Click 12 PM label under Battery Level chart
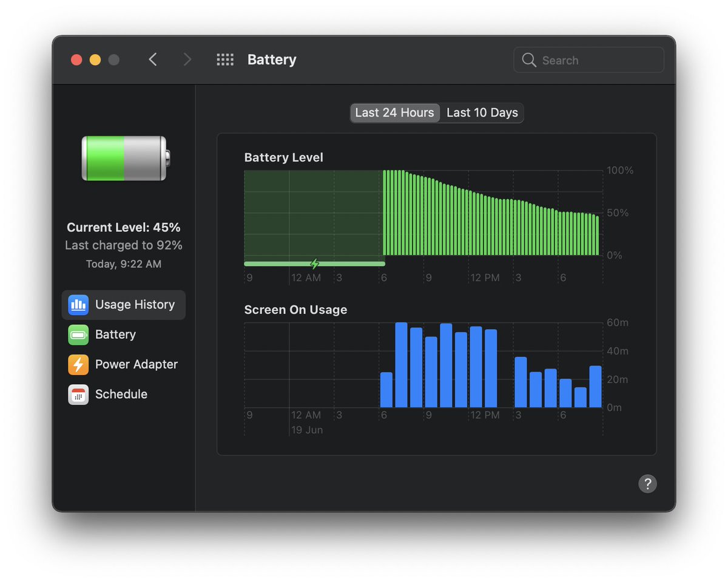 485,277
